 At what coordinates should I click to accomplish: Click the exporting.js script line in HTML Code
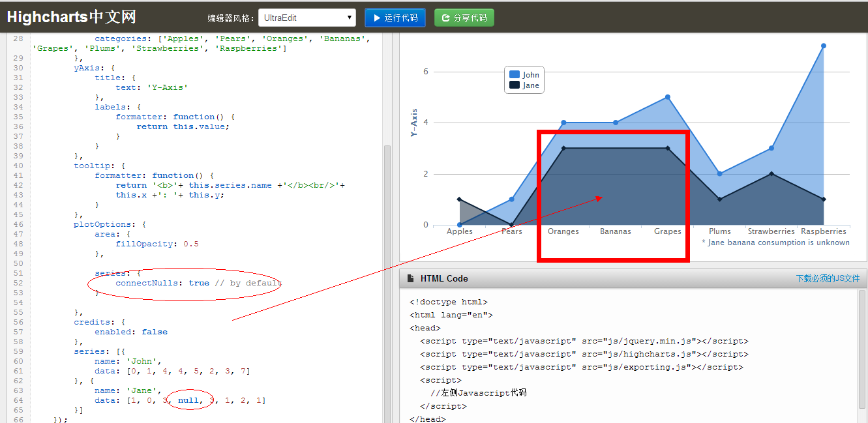click(x=582, y=367)
